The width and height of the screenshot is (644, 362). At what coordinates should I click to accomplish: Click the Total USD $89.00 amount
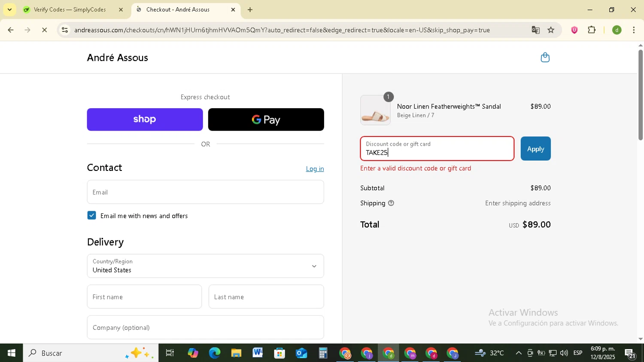tap(530, 225)
